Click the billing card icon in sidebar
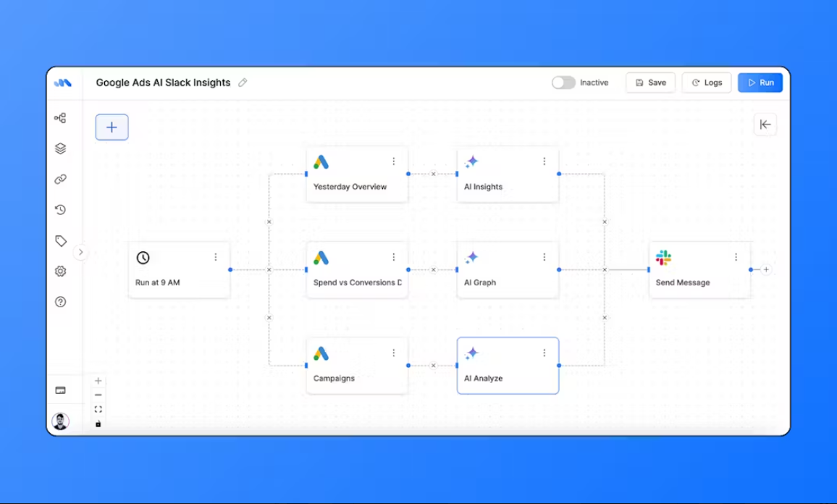Viewport: 837px width, 504px height. (x=60, y=390)
